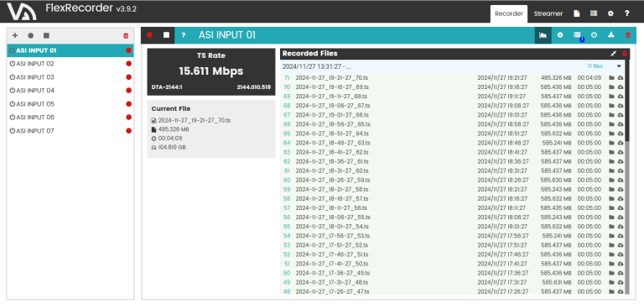The height and width of the screenshot is (304, 644).
Task: Click file number 50 in the list
Action: (x=287, y=273)
